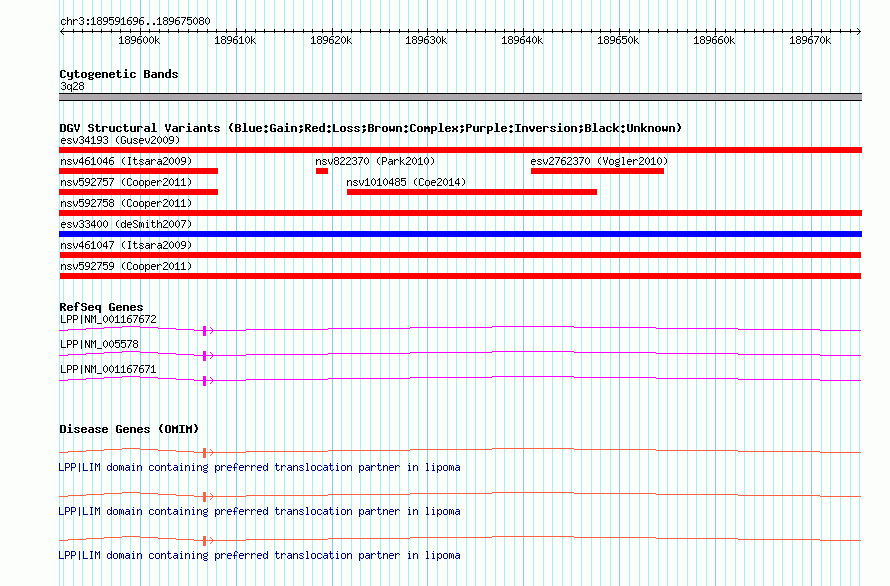Click the nsv592758 (Cooper2011) label
This screenshot has width=890, height=586.
(126, 203)
